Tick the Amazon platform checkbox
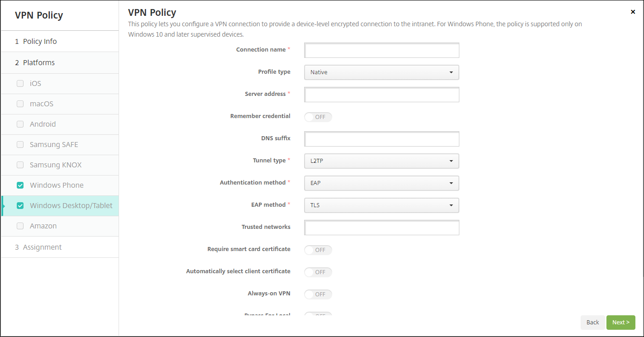This screenshot has height=337, width=644. coord(20,226)
